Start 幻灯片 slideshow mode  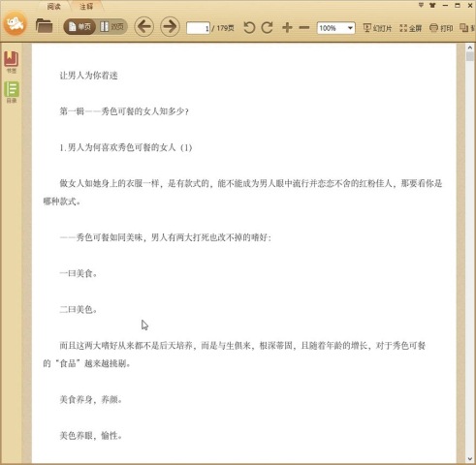[x=377, y=28]
